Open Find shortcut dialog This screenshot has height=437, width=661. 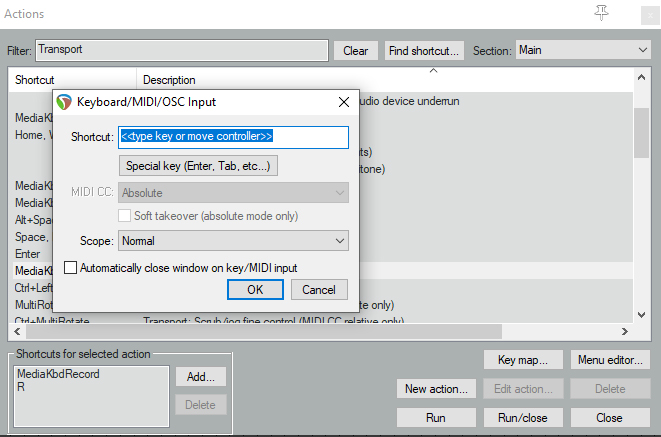click(x=424, y=51)
